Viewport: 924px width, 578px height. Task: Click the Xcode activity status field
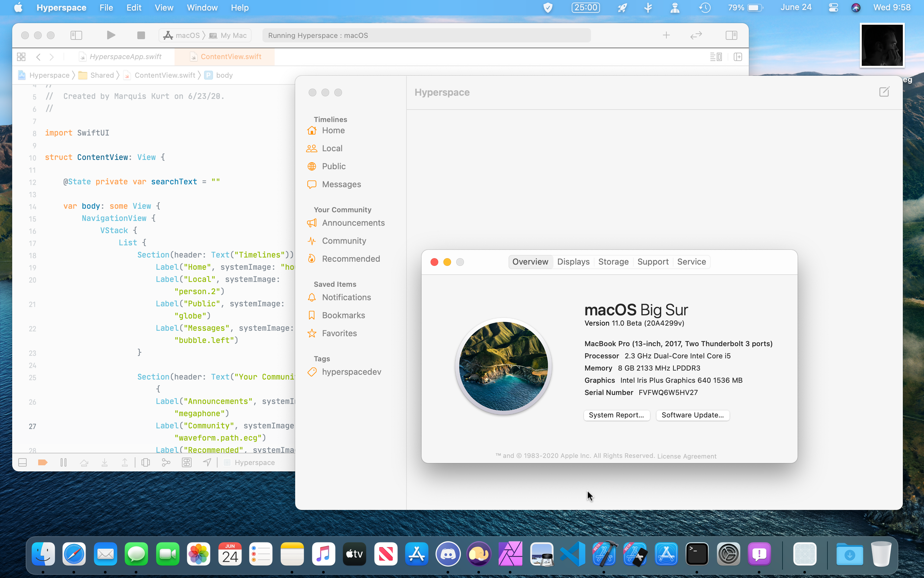pyautogui.click(x=426, y=36)
